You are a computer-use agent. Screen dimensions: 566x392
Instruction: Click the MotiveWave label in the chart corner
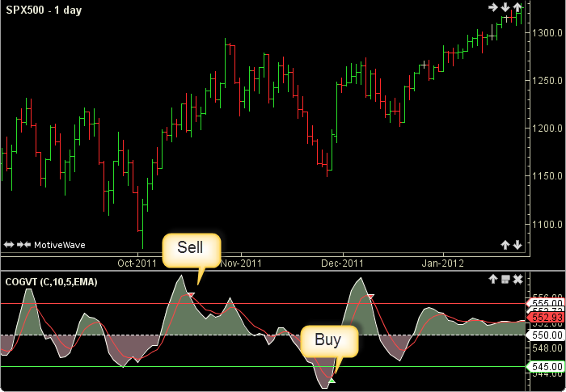point(60,245)
